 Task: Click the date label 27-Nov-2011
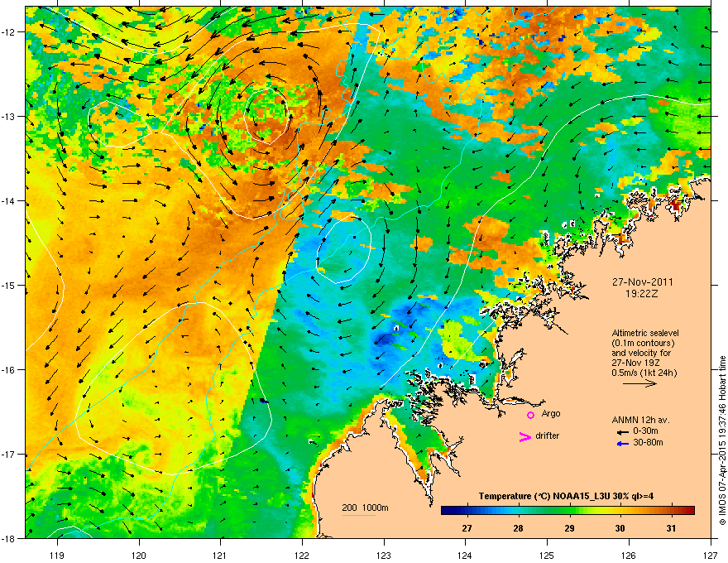(642, 282)
